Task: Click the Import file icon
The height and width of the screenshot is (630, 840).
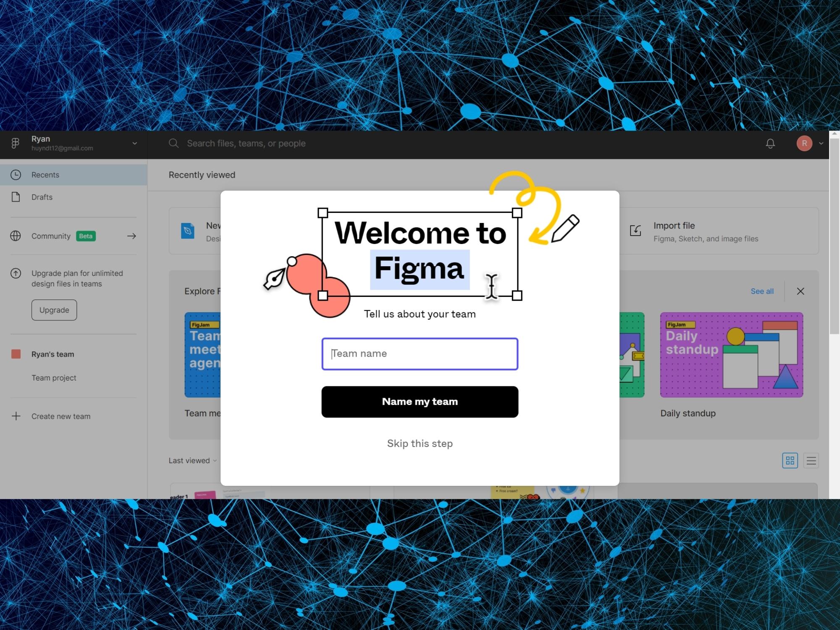Action: (635, 231)
